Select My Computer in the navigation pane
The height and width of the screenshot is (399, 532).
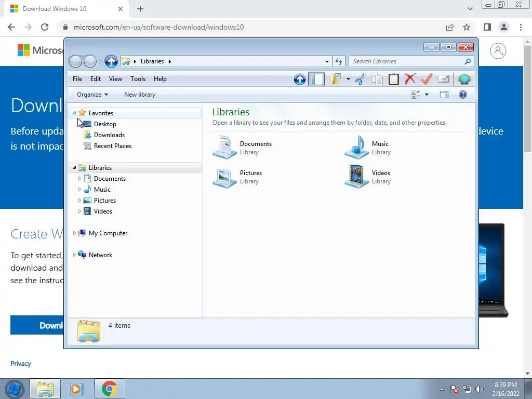108,233
